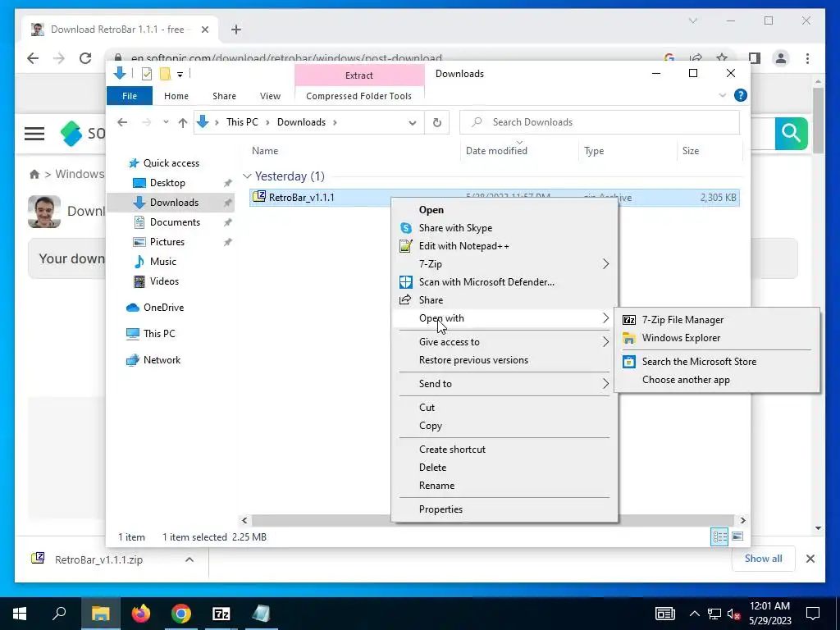Click the Skype icon in context menu
Image resolution: width=840 pixels, height=630 pixels.
coord(406,228)
